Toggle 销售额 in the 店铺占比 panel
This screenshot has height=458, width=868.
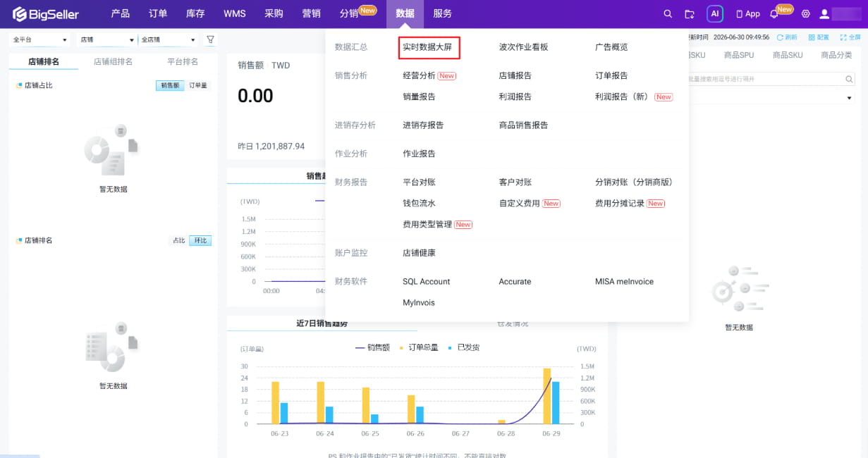(170, 85)
